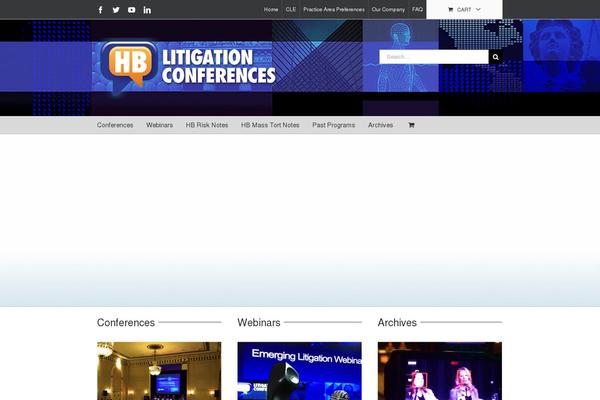Open Practice Area Preferences link
The width and height of the screenshot is (600, 400).
pos(334,9)
